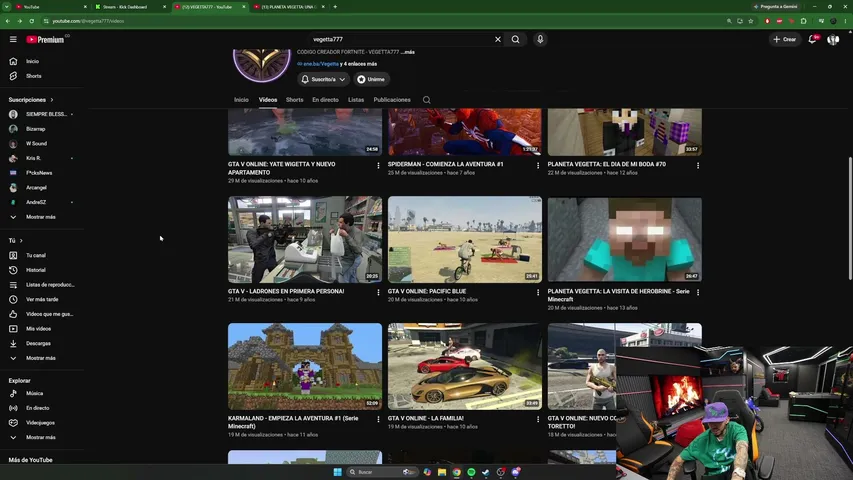Open the notifications bell in the header

click(x=812, y=39)
